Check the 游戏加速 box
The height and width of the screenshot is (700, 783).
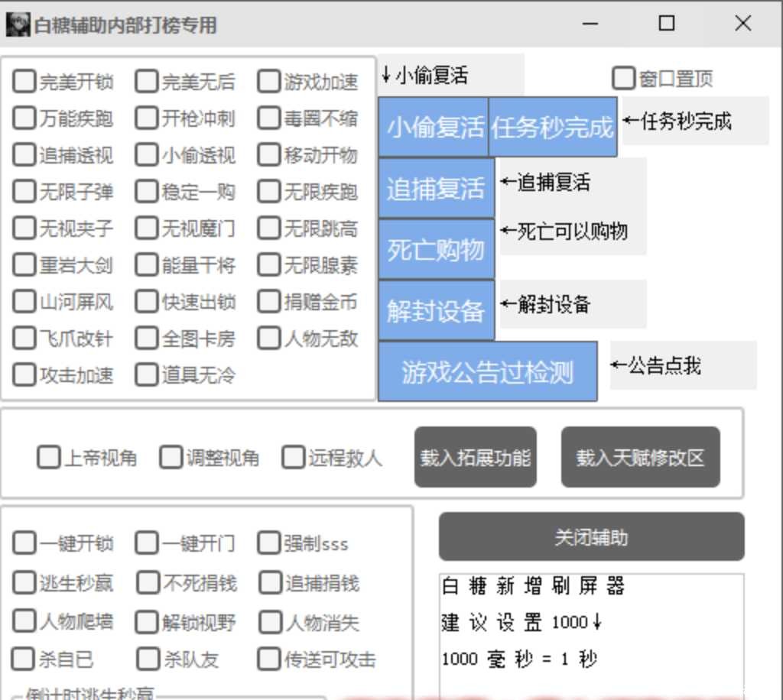pos(268,81)
